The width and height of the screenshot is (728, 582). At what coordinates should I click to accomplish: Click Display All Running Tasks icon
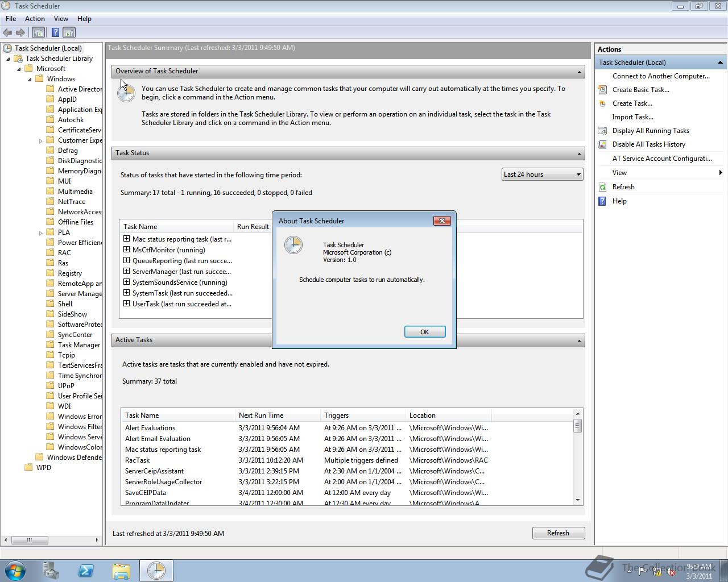pos(602,131)
